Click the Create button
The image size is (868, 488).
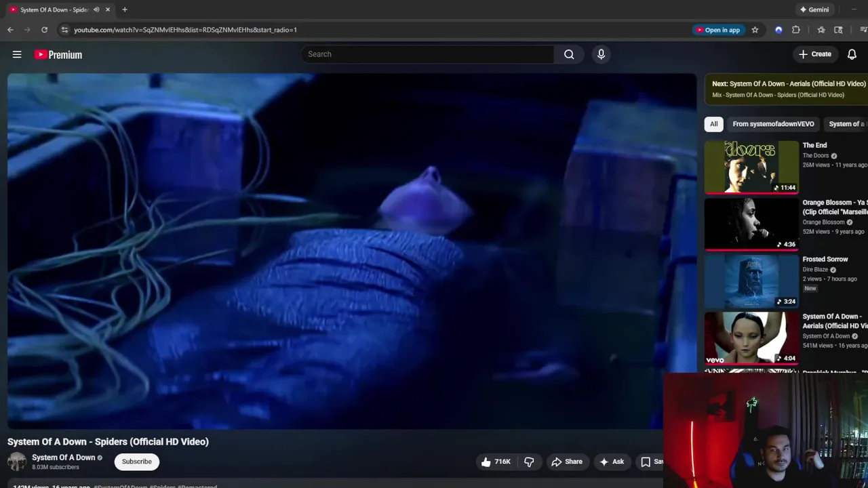click(814, 54)
